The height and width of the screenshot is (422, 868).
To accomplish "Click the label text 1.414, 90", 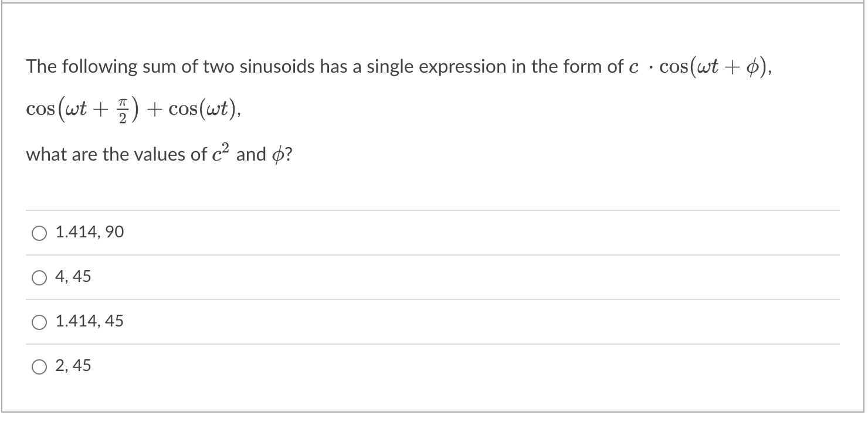I will pyautogui.click(x=88, y=232).
